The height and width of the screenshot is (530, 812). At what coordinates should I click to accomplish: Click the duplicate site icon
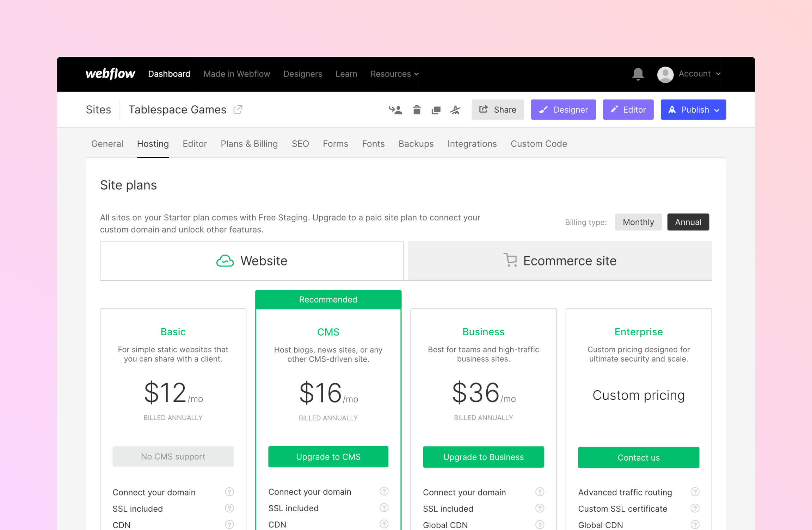(436, 110)
